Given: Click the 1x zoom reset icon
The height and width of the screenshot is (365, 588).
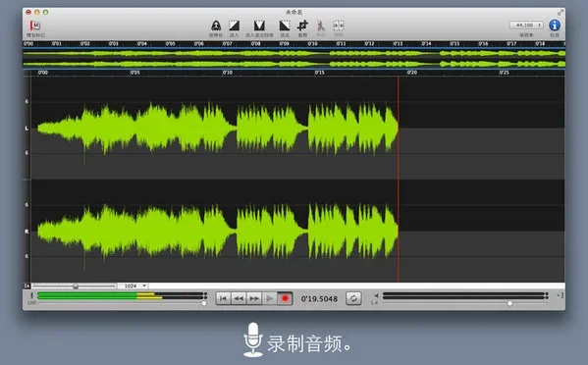Looking at the screenshot, I should click(x=27, y=286).
